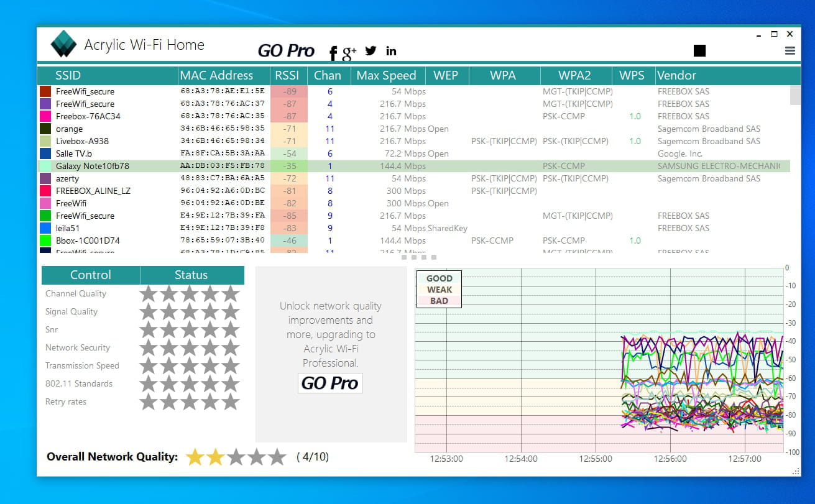Click the -35 RSSI value
The width and height of the screenshot is (815, 504).
(289, 166)
